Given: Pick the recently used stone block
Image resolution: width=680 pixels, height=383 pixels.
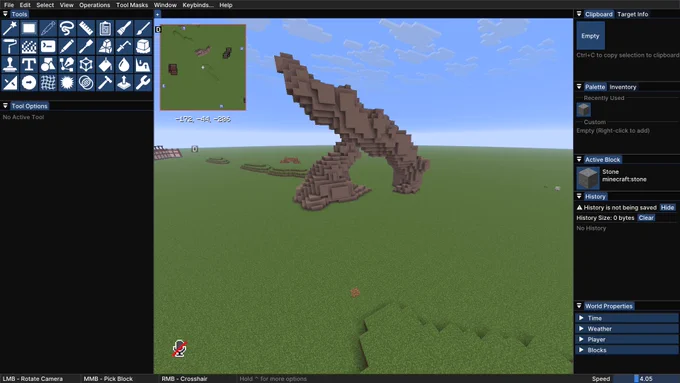Looking at the screenshot, I should (x=584, y=110).
